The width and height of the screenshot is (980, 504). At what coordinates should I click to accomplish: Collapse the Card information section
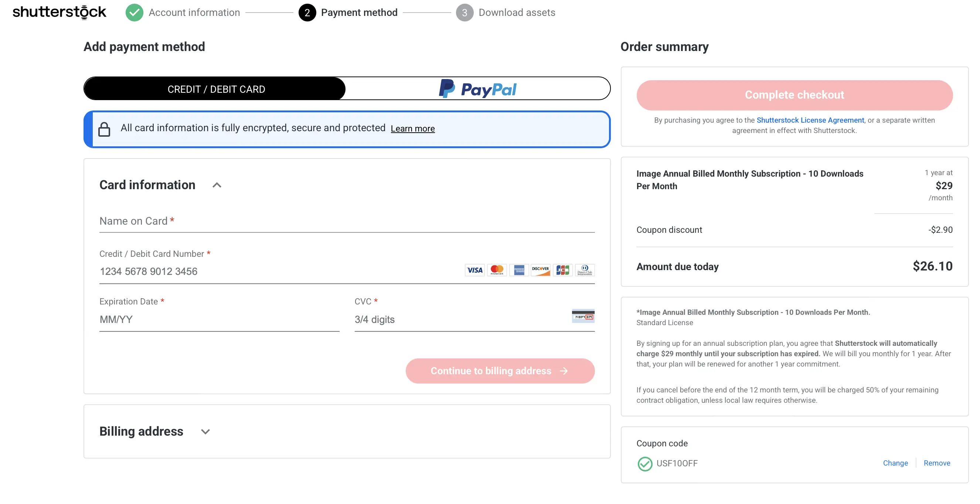coord(217,185)
